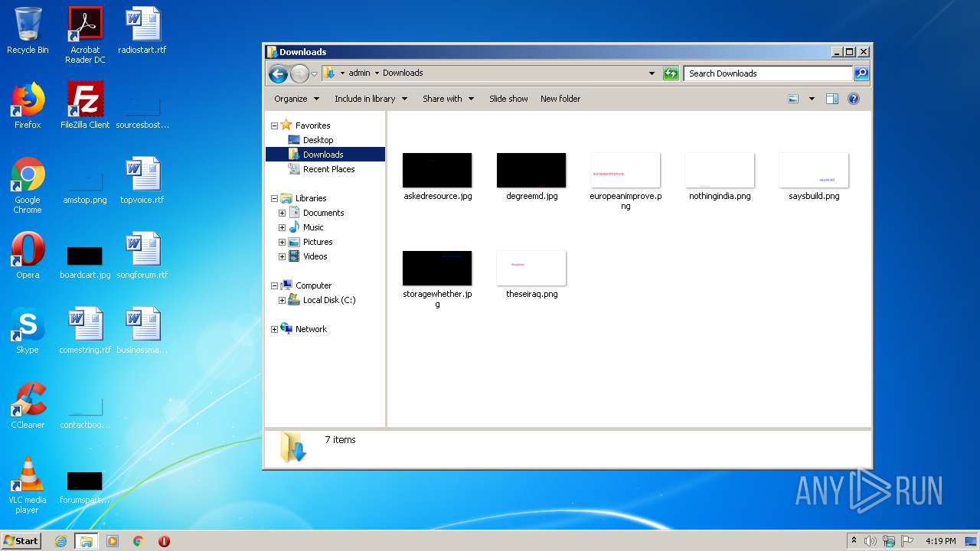Image resolution: width=980 pixels, height=551 pixels.
Task: Expand the Pictures library node
Action: pos(282,242)
